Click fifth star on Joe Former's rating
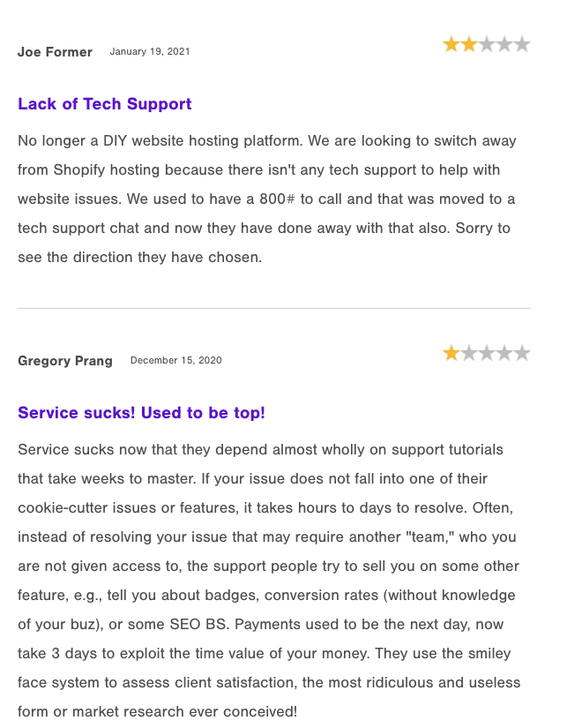582x728 pixels. (522, 44)
